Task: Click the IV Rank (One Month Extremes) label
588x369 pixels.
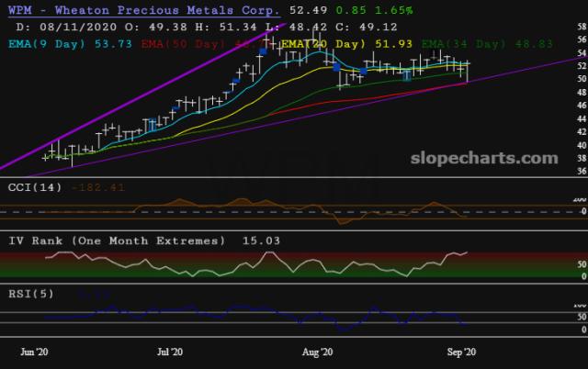Action: (x=126, y=240)
